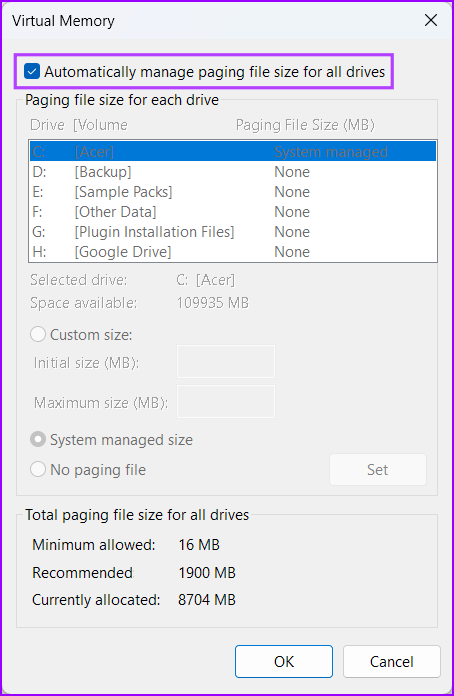Select the Custom size radio button
This screenshot has height=696, width=454.
(38, 334)
